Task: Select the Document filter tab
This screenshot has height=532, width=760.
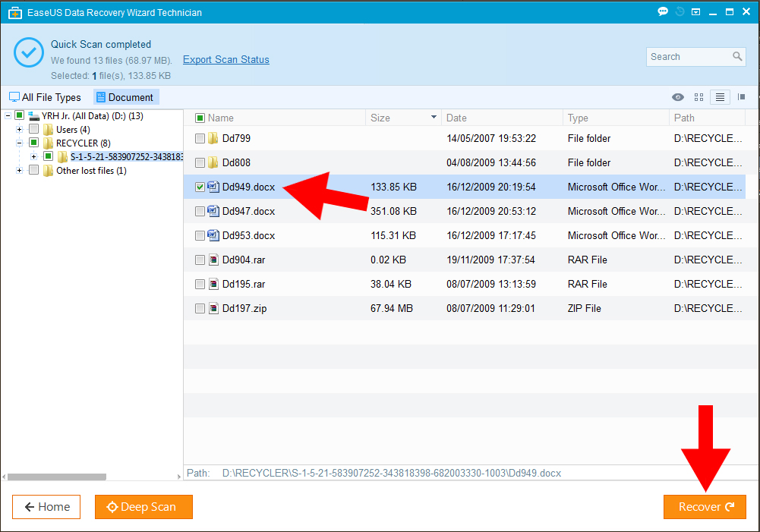Action: click(125, 97)
